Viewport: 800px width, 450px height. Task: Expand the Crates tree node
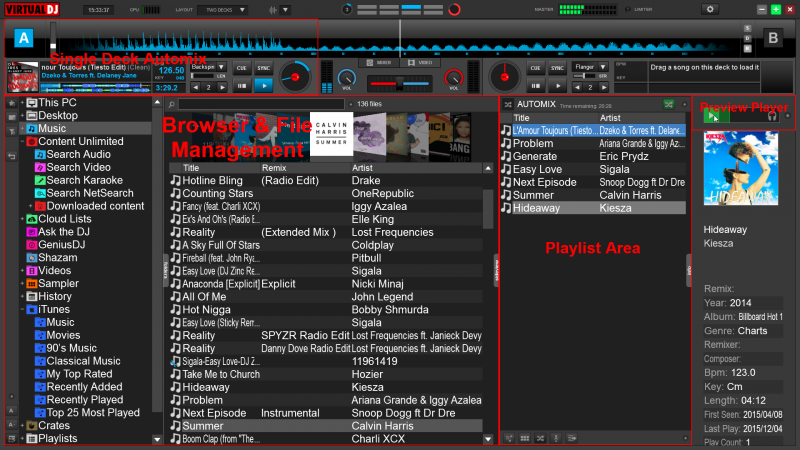[x=22, y=425]
